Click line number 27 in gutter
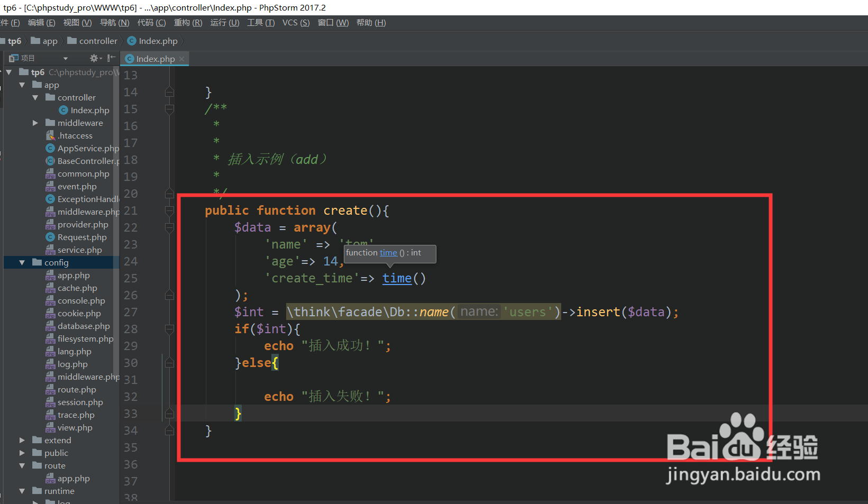The width and height of the screenshot is (868, 504). 131,312
